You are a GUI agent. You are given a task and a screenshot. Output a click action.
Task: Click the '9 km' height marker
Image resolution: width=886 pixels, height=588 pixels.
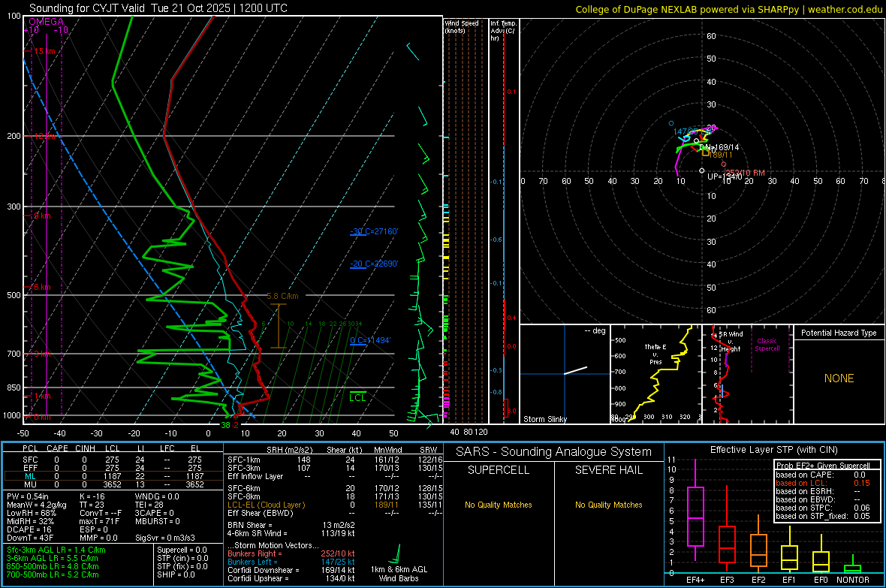pyautogui.click(x=42, y=216)
